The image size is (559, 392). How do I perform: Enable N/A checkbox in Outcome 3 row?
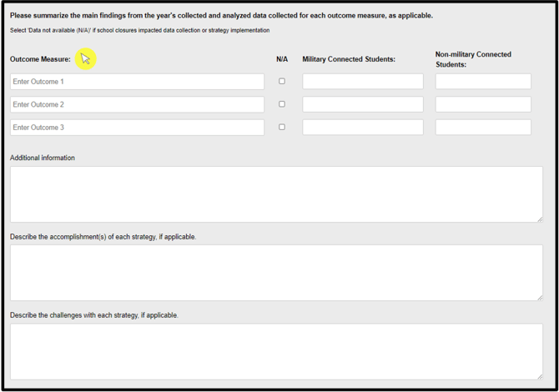tap(282, 128)
